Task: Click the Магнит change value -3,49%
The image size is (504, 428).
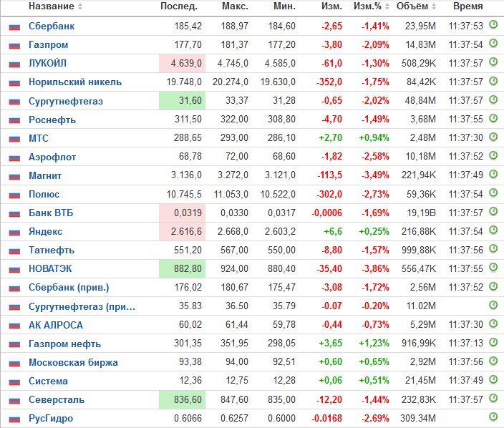Action: (x=375, y=175)
